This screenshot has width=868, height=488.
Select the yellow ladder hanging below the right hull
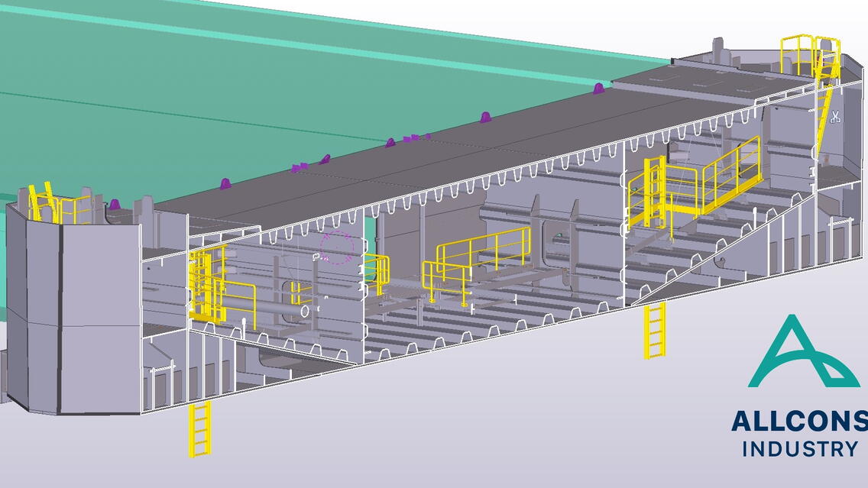(654, 331)
